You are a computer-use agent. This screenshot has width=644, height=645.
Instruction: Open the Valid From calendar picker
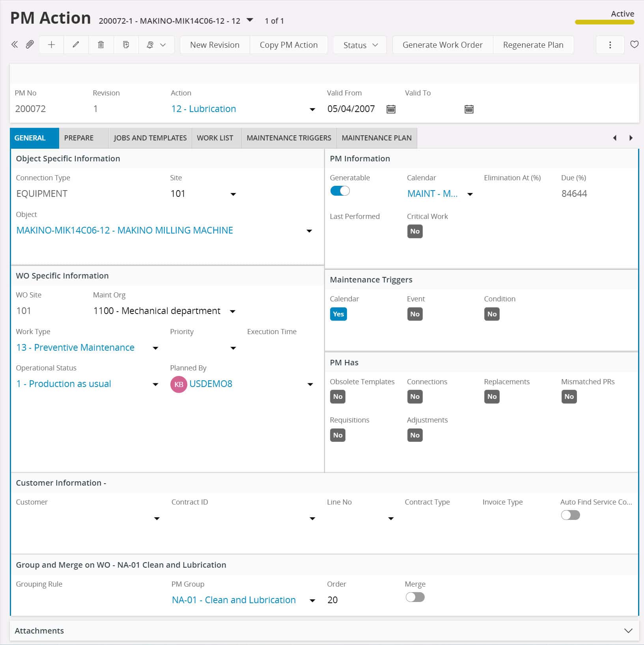pyautogui.click(x=390, y=109)
